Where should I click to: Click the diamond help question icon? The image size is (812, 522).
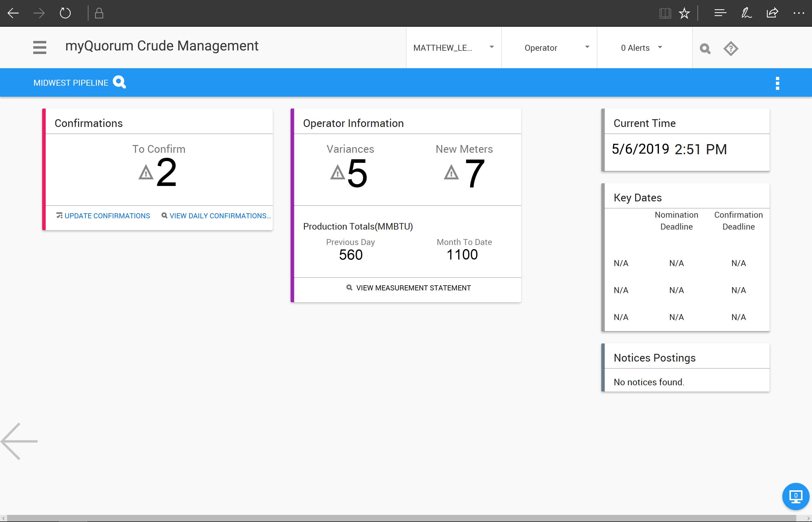pyautogui.click(x=731, y=48)
